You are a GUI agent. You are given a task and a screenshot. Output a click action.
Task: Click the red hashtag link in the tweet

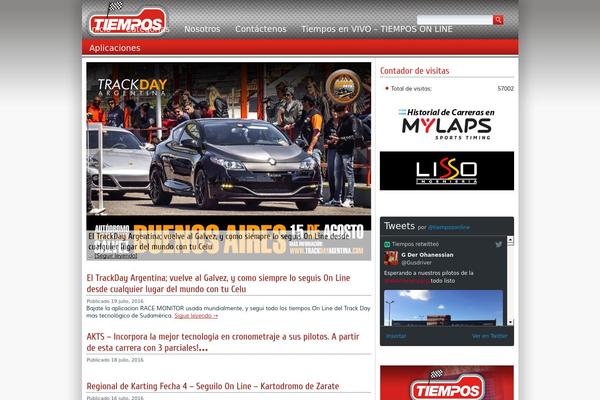[407, 281]
